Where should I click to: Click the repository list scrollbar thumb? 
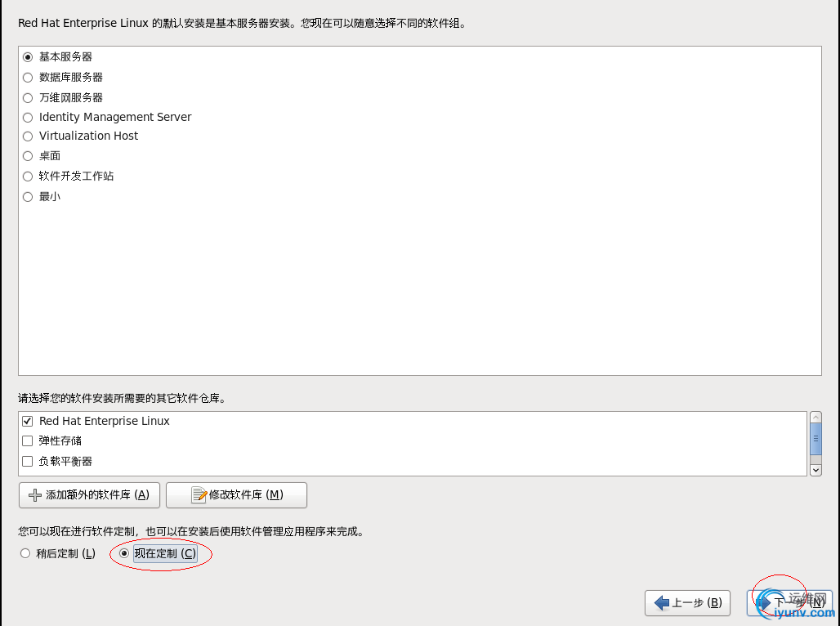815,438
